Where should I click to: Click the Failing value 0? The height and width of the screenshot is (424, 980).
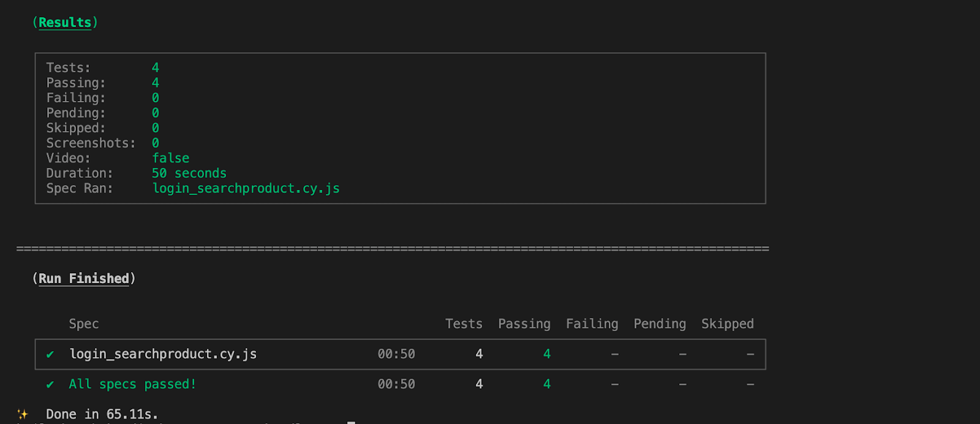(x=156, y=98)
